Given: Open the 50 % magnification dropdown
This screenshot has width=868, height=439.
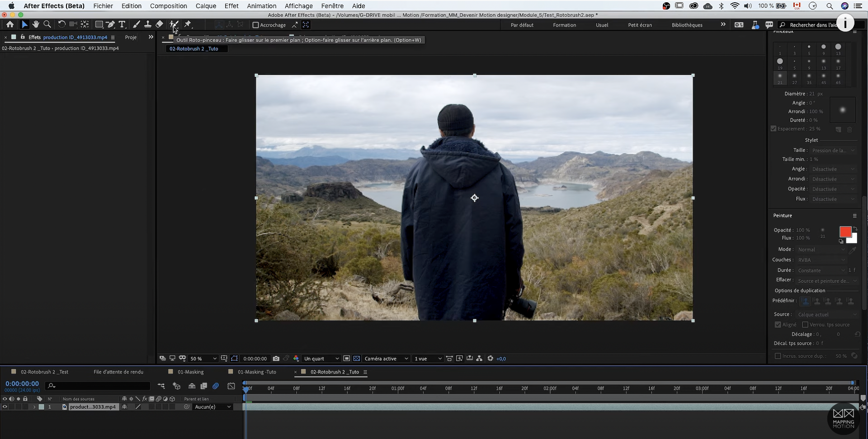Looking at the screenshot, I should pyautogui.click(x=203, y=359).
